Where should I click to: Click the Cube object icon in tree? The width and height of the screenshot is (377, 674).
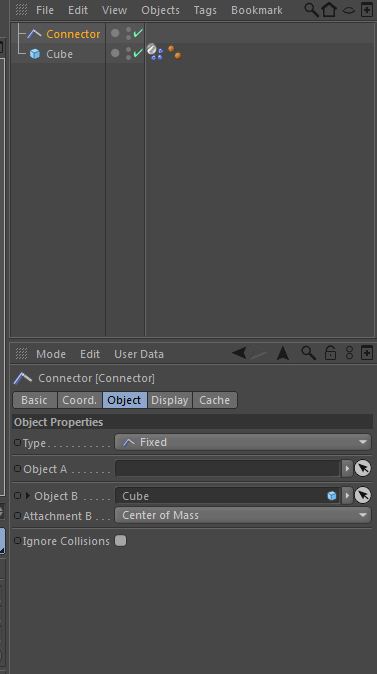click(35, 54)
